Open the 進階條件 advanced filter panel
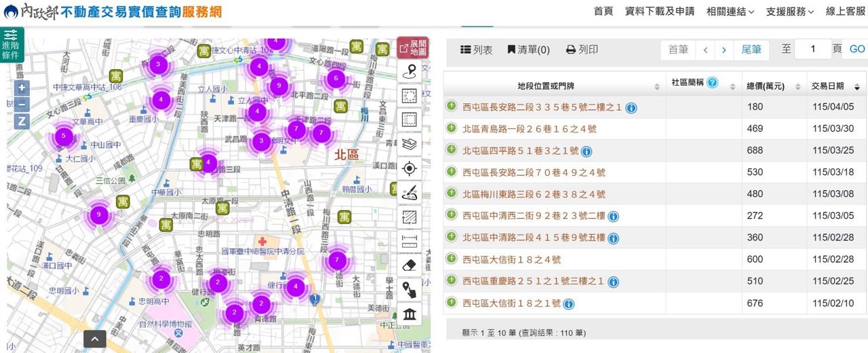 point(12,45)
